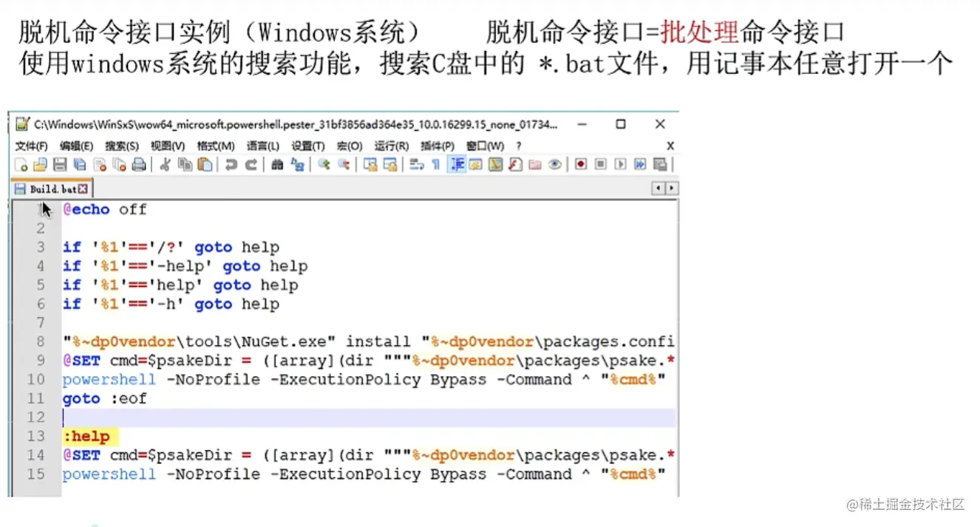This screenshot has height=527, width=980.
Task: Toggle word wrap toolbar icon
Action: point(417,164)
